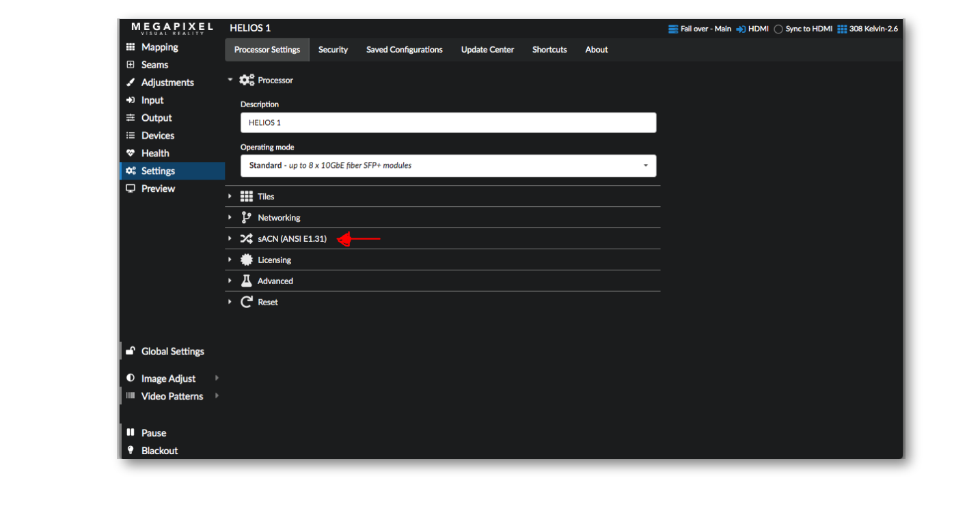Open the Mapping page label
Screen dimensions: 980x517
(x=159, y=47)
